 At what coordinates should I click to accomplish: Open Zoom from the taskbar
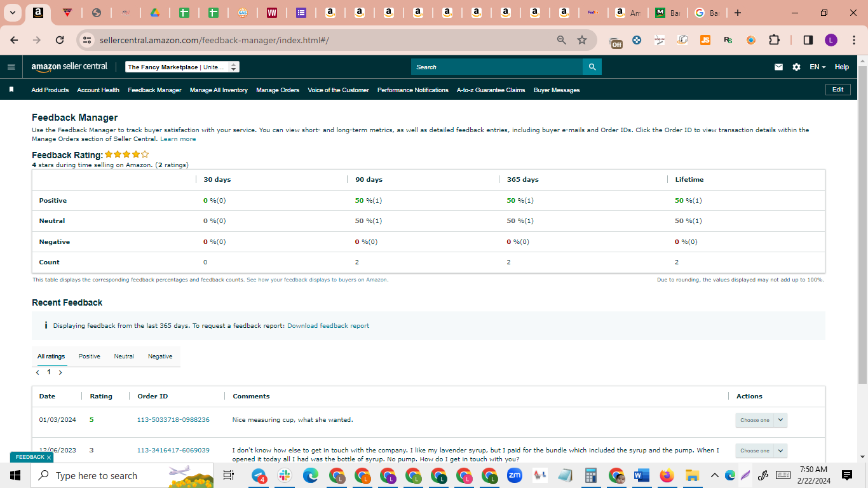[515, 475]
